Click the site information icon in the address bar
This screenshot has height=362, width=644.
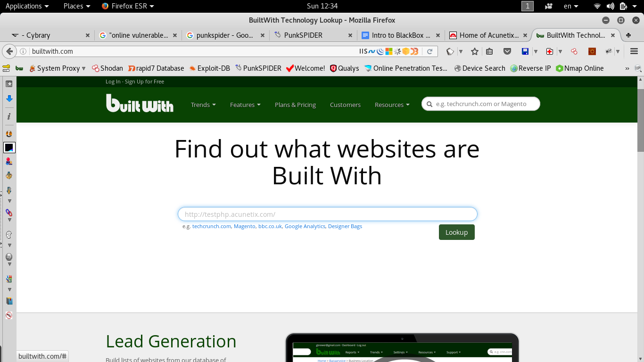pos(23,51)
